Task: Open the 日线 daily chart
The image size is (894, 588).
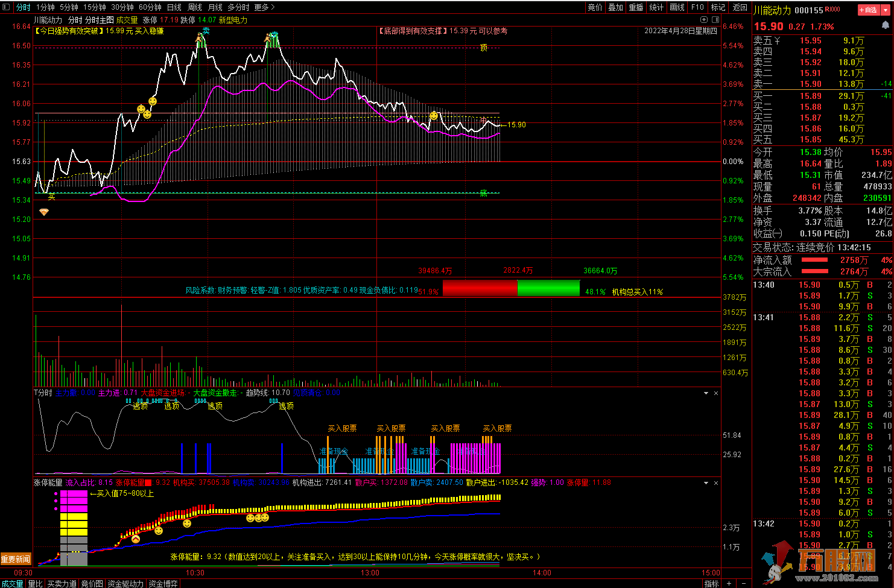Action: click(x=174, y=7)
